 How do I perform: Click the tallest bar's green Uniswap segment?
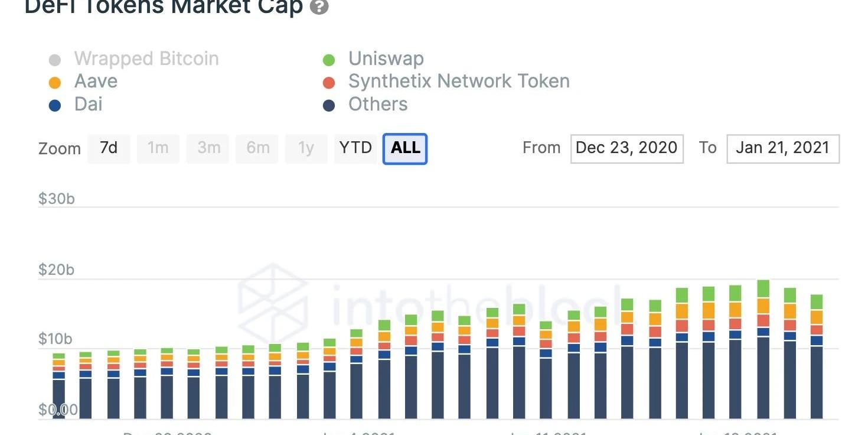pyautogui.click(x=763, y=288)
